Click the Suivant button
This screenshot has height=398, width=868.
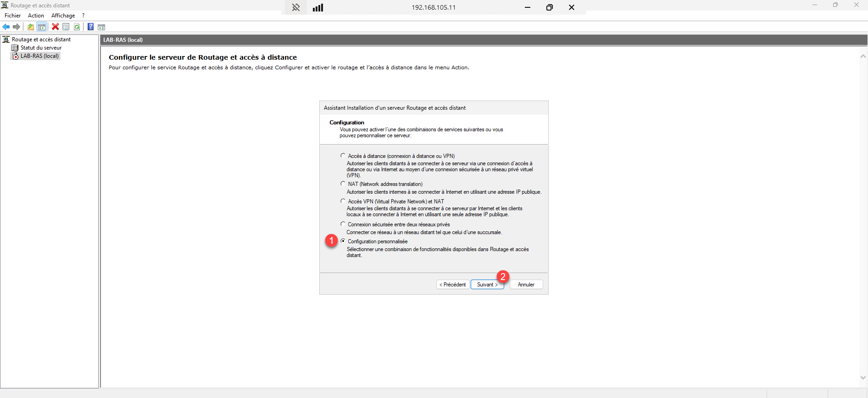(x=487, y=285)
